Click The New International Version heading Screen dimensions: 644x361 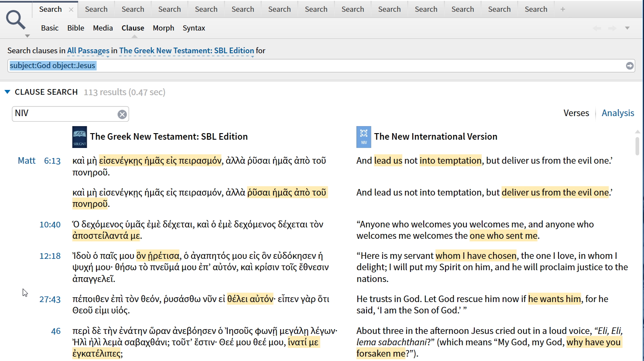pos(435,137)
